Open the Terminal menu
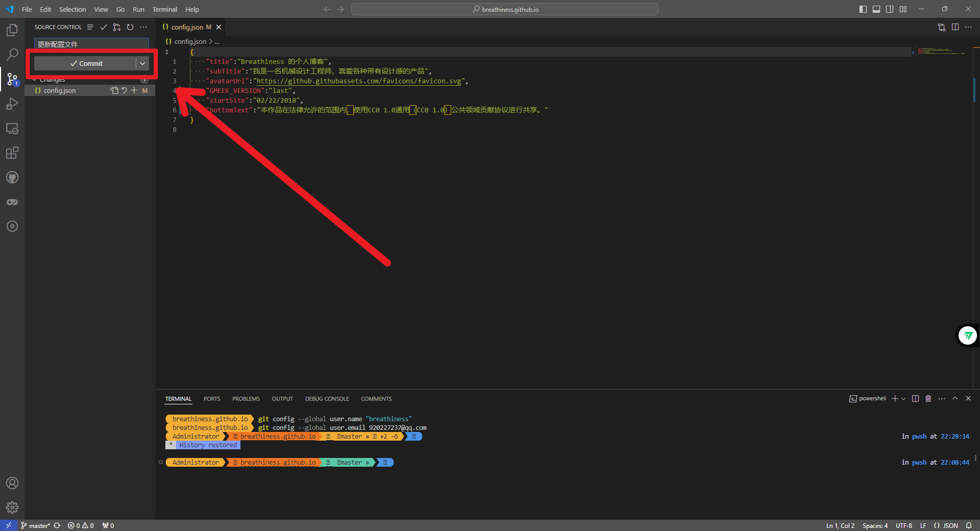 click(x=164, y=9)
